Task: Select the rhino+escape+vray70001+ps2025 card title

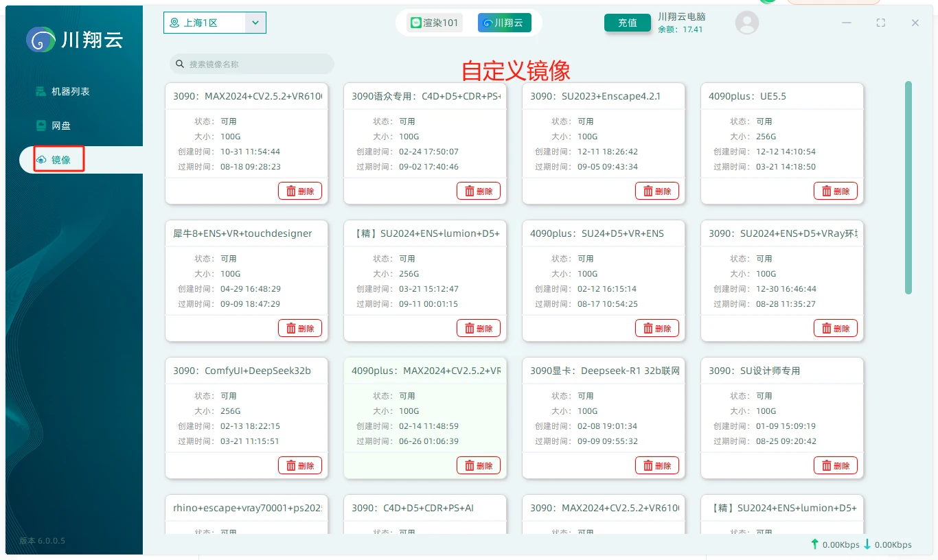Action: pyautogui.click(x=247, y=508)
